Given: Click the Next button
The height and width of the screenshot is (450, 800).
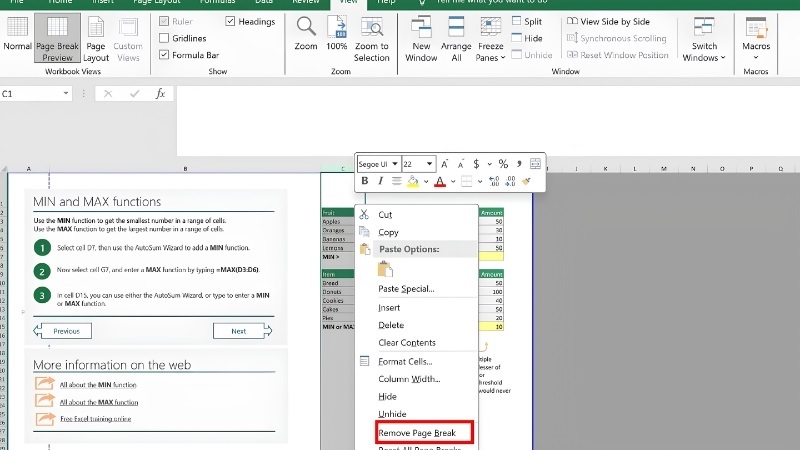Looking at the screenshot, I should (242, 331).
